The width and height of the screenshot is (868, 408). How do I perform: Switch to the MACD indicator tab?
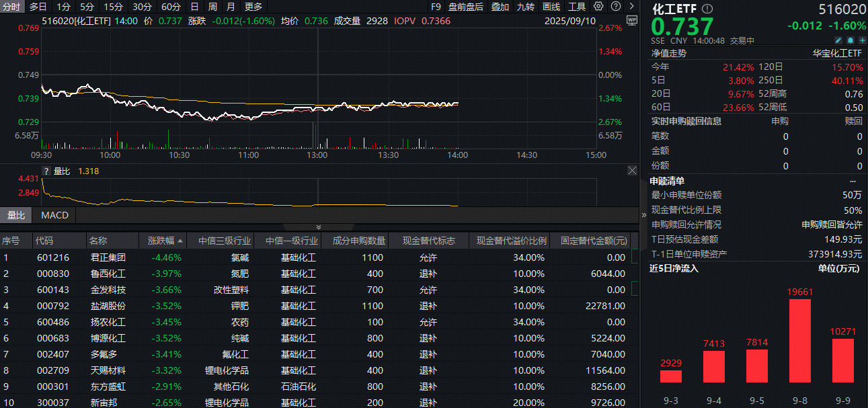54,215
